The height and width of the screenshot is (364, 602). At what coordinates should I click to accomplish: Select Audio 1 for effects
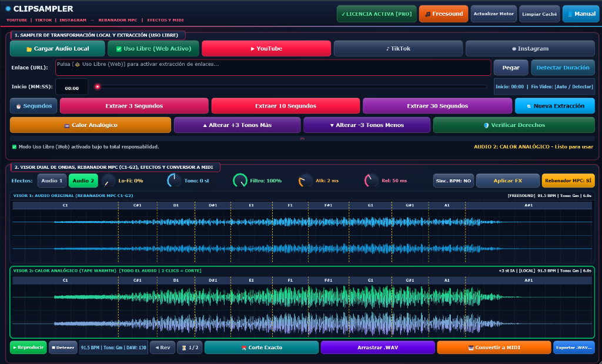tap(52, 181)
